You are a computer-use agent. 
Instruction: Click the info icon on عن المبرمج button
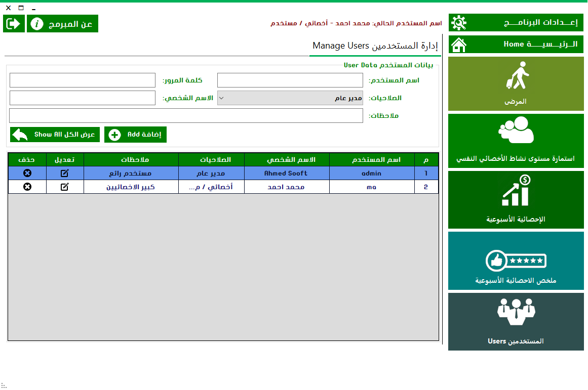pos(37,23)
